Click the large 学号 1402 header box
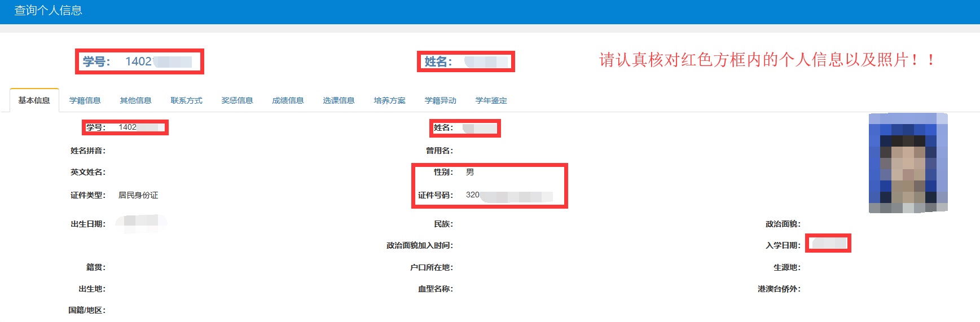This screenshot has width=980, height=322. click(x=139, y=61)
